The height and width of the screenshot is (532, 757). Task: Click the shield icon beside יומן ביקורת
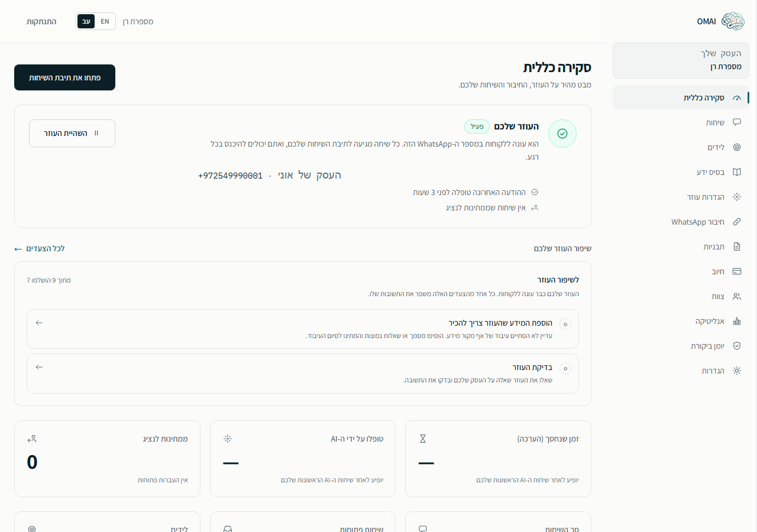click(736, 346)
